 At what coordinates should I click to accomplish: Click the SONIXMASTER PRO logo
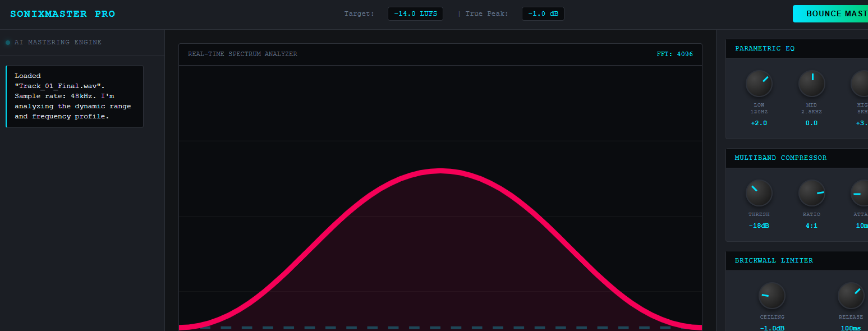63,14
